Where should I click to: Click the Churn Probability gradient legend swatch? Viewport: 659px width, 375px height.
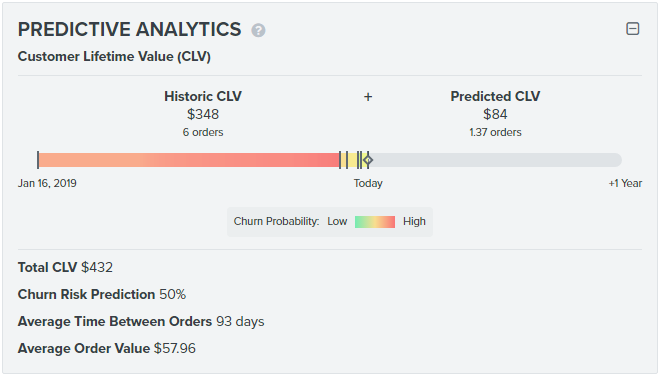[x=375, y=222]
